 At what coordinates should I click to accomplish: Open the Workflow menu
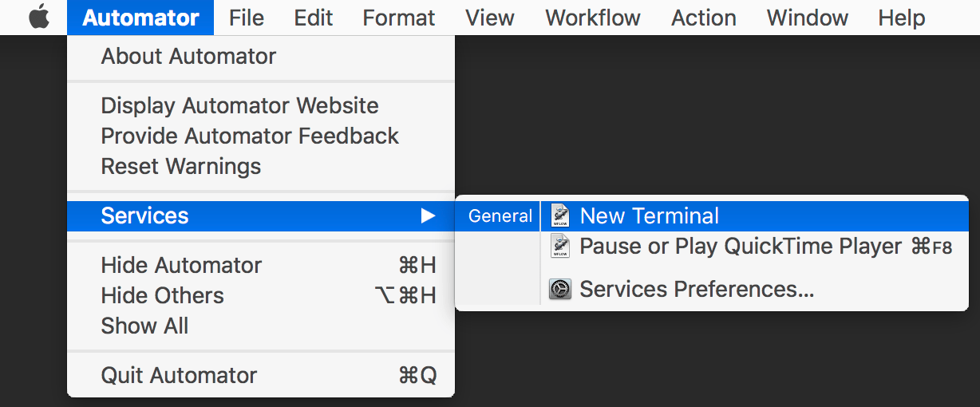(x=593, y=18)
